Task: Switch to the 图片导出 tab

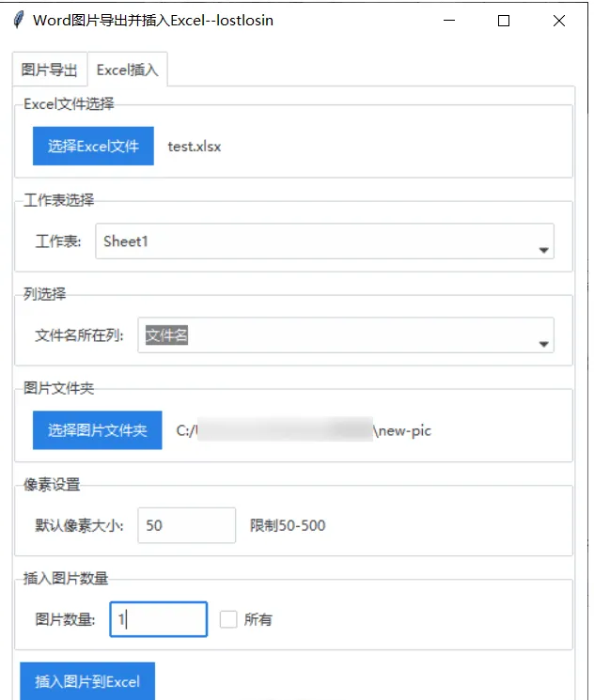Action: pyautogui.click(x=50, y=70)
